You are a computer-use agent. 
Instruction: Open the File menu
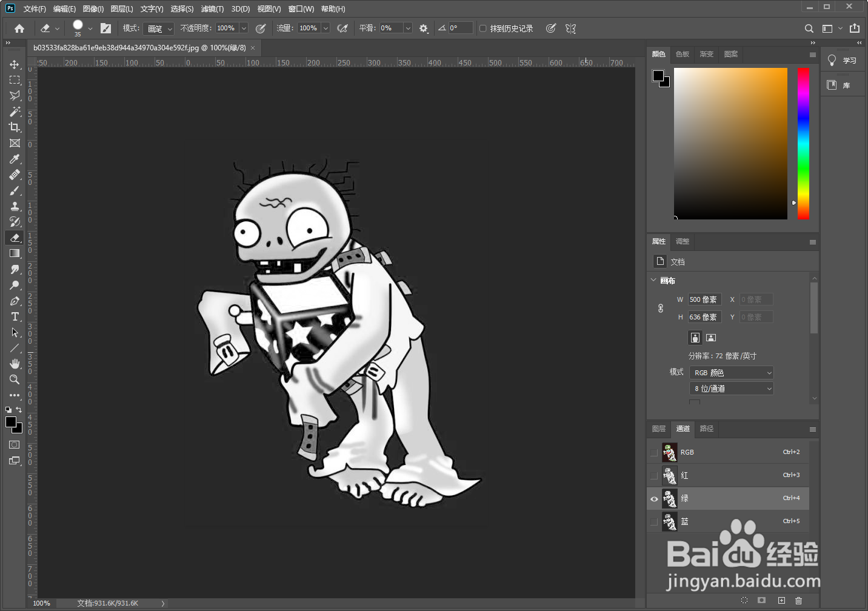[35, 8]
